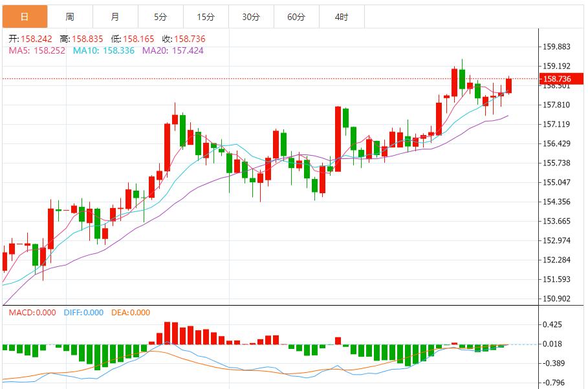Click the MA20: 157.424 indicator label
The image size is (588, 389).
pyautogui.click(x=173, y=50)
